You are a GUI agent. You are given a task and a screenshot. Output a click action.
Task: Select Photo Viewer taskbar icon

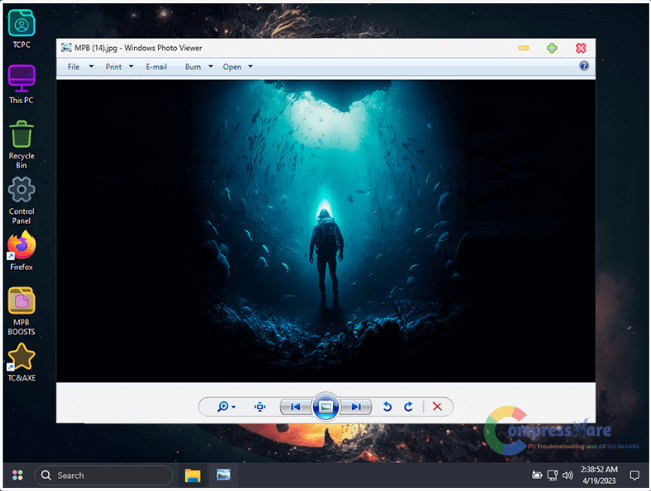pyautogui.click(x=223, y=475)
